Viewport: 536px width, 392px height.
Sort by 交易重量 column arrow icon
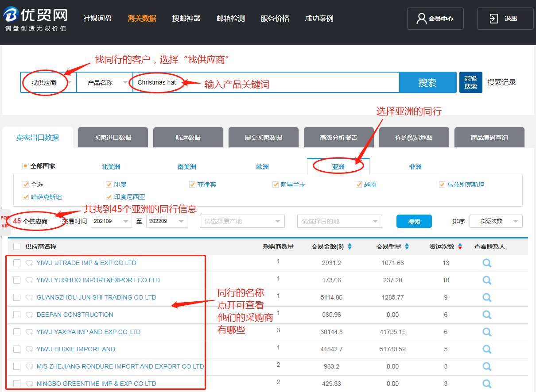407,246
